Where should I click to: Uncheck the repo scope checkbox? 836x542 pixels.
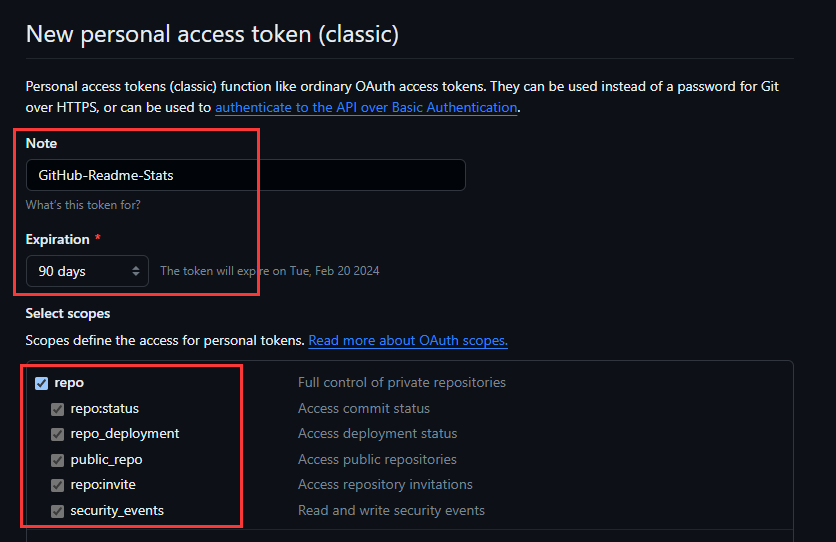pos(42,383)
